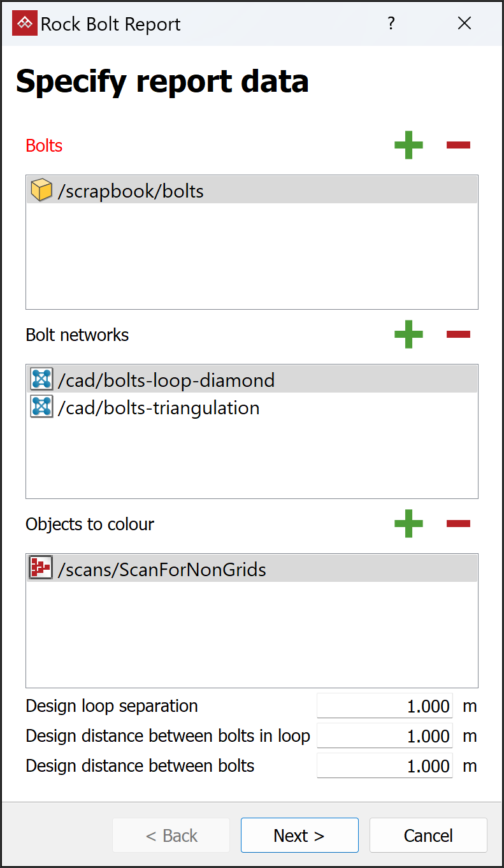Screen dimensions: 504x868
Task: Select /scrapbook/bolts in the Bolts list
Action: point(131,191)
